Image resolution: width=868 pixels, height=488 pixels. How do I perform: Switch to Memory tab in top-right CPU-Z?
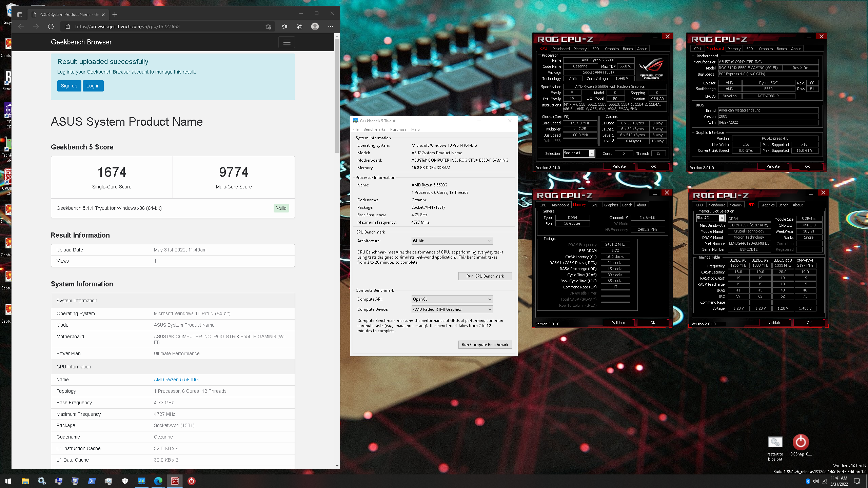[x=734, y=49]
